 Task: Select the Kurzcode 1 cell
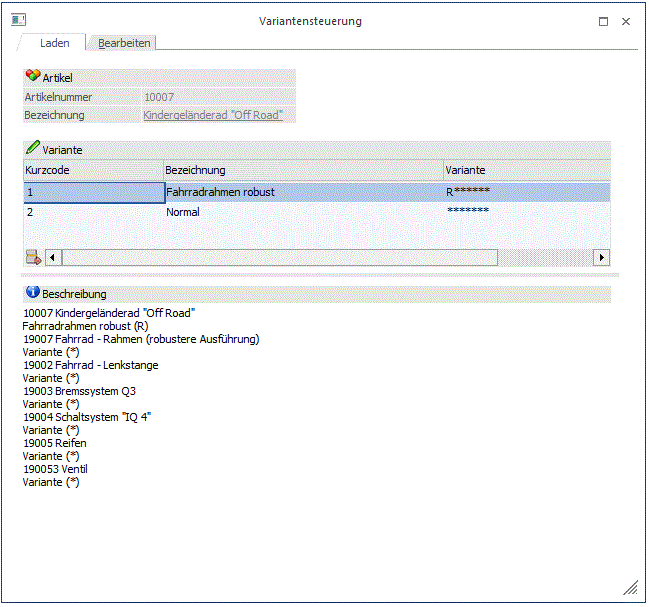(93, 192)
